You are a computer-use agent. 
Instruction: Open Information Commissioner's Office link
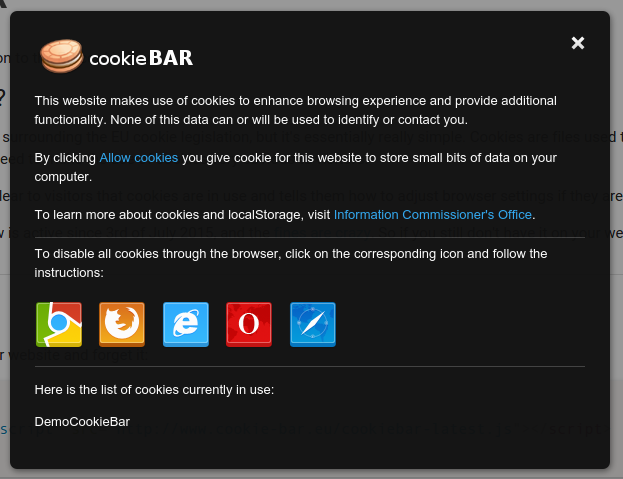click(x=433, y=214)
